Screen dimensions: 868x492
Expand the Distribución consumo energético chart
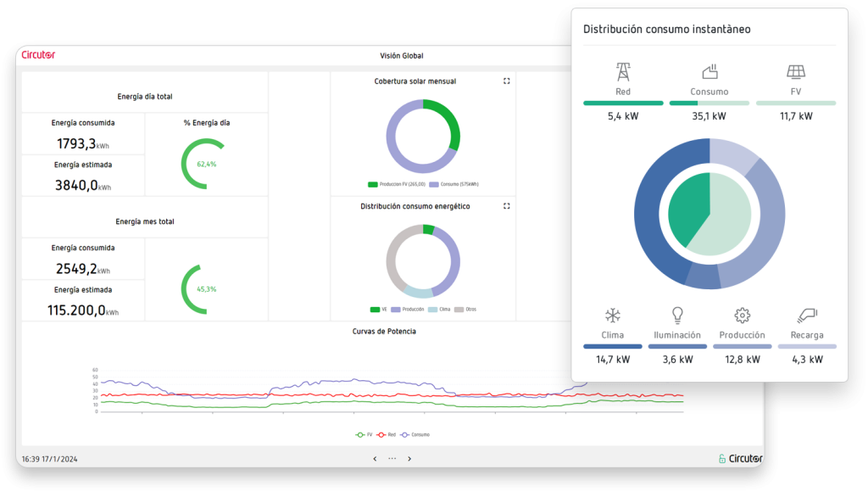(506, 205)
